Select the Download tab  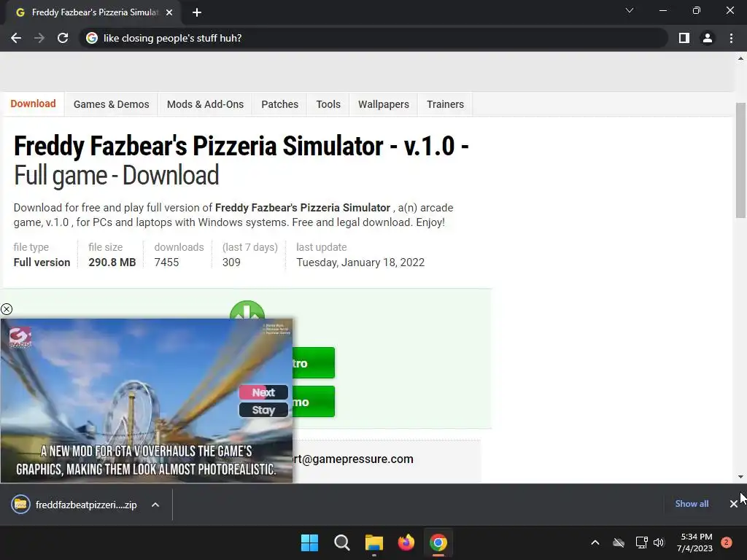coord(33,104)
